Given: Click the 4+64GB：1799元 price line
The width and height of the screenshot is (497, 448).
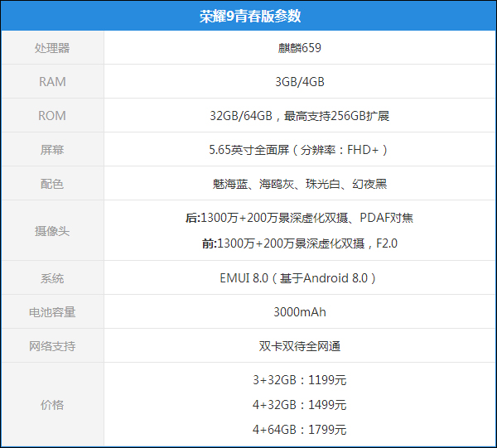Looking at the screenshot, I should [299, 430].
